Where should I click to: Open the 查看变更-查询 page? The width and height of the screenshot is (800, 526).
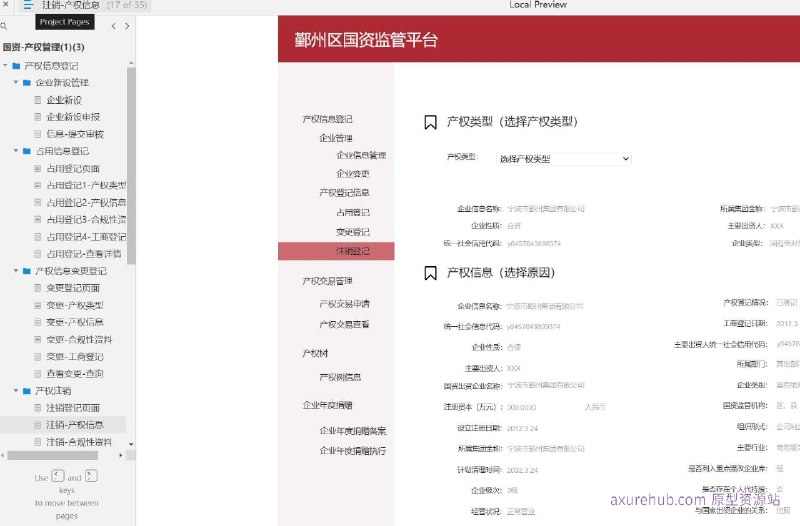(75, 373)
